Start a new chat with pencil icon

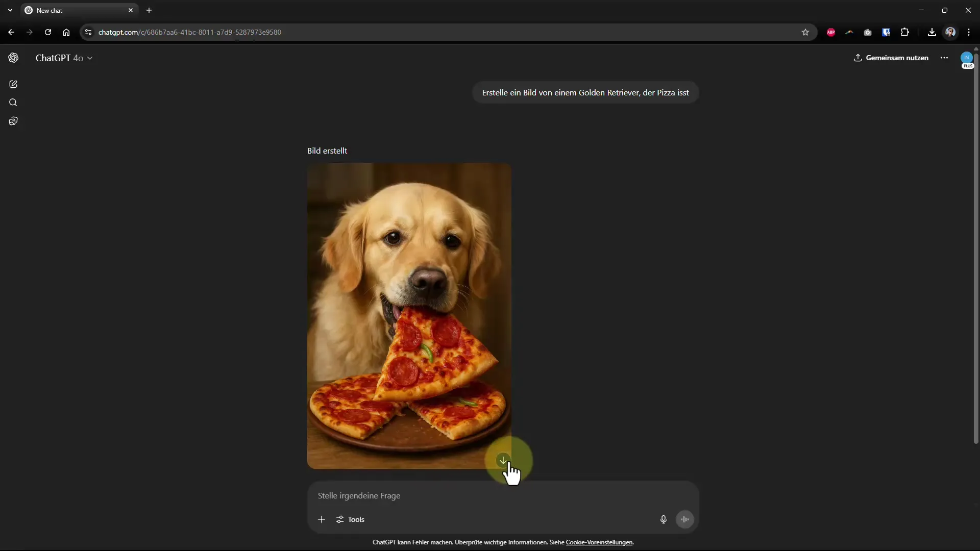[13, 84]
